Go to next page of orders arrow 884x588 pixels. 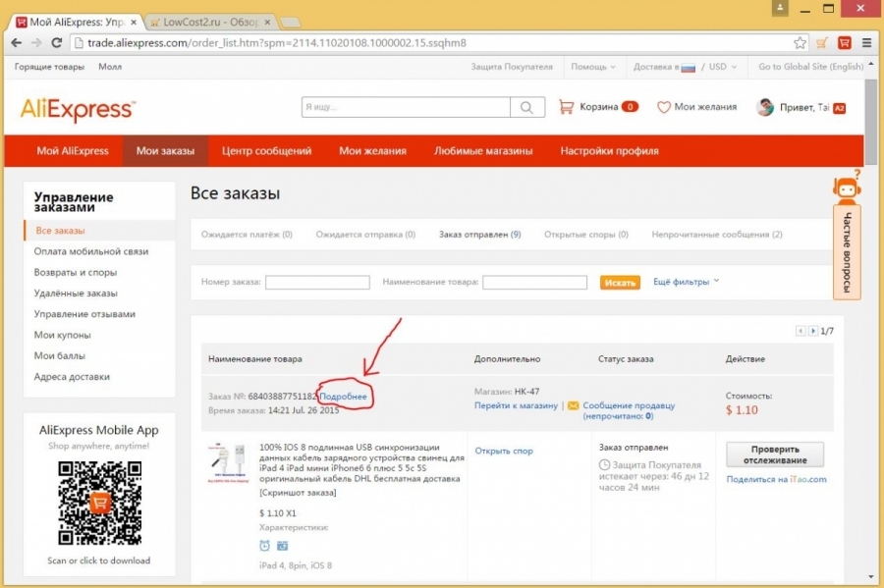pos(813,331)
